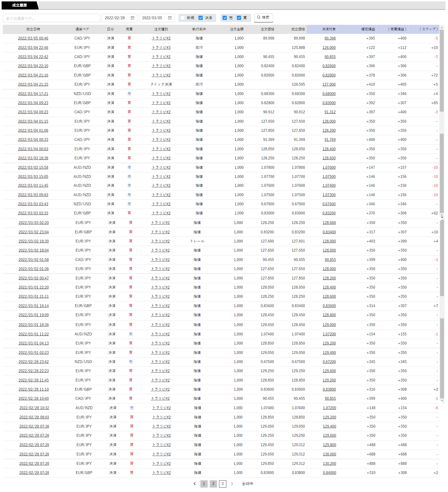Open trade dated 2022/03/05 00:46
This screenshot has width=448, height=492.
33,38
